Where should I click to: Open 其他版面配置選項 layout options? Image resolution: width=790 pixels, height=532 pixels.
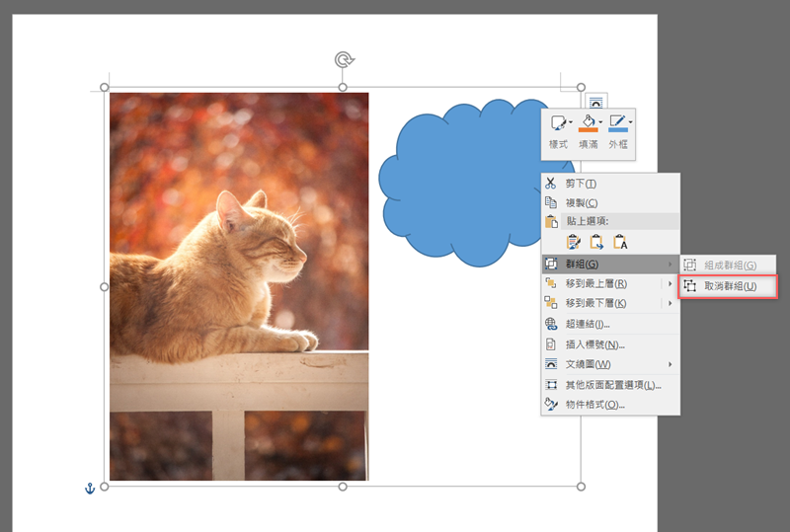[612, 385]
